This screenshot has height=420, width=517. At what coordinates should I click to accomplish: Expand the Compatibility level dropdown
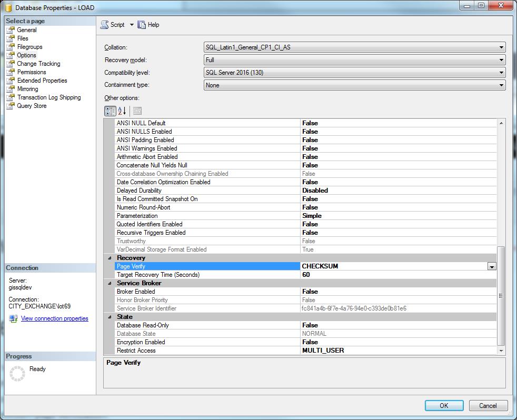pyautogui.click(x=501, y=73)
